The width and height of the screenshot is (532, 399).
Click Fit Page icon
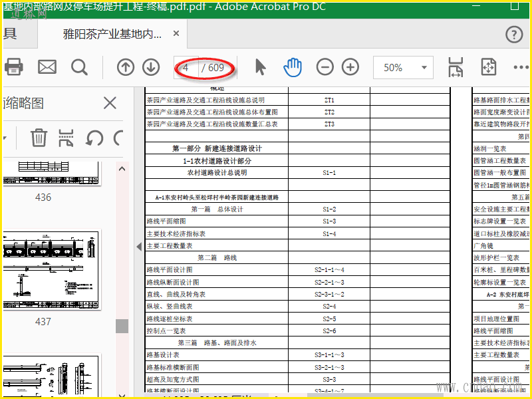489,67
